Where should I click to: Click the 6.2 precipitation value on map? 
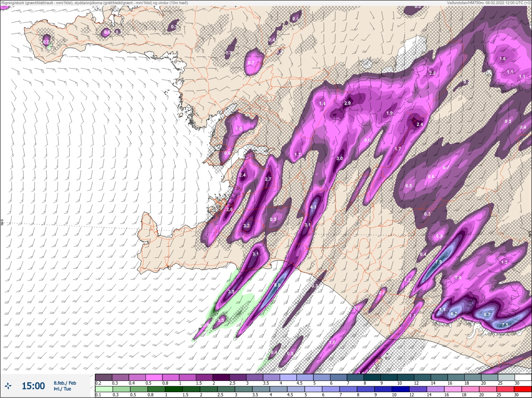[454, 314]
